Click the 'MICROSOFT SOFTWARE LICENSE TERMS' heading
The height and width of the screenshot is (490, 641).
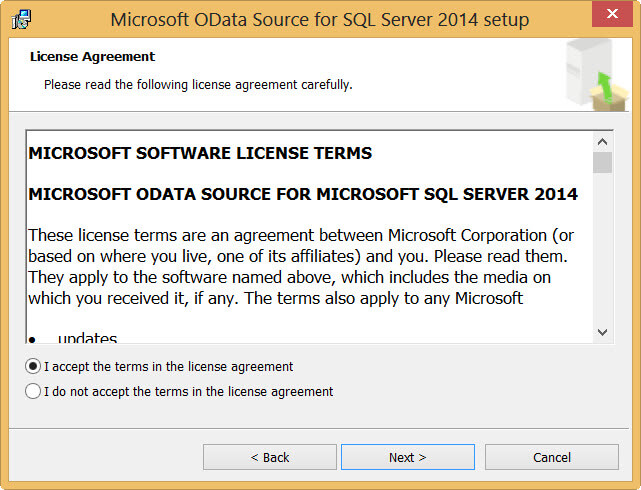click(x=200, y=153)
